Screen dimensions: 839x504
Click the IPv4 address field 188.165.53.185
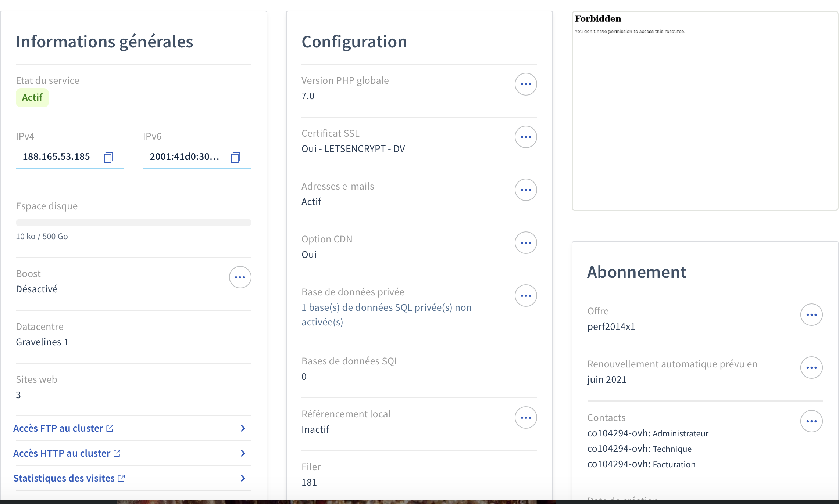click(x=56, y=157)
